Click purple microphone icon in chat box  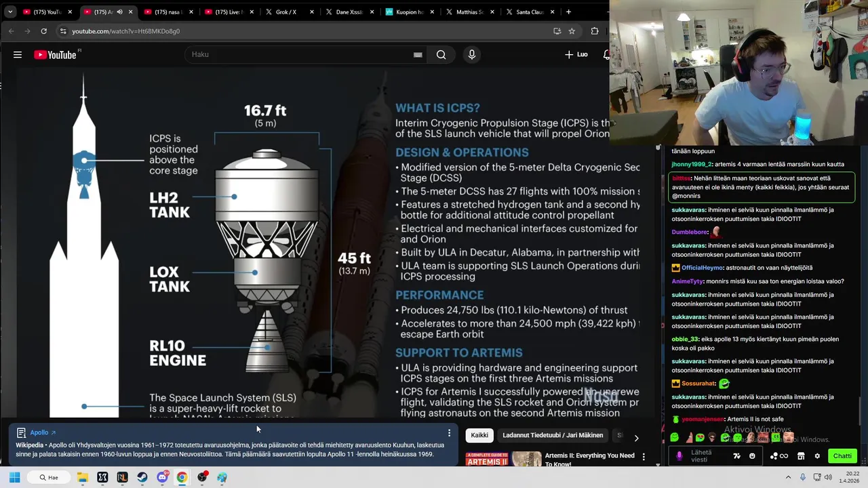point(679,456)
